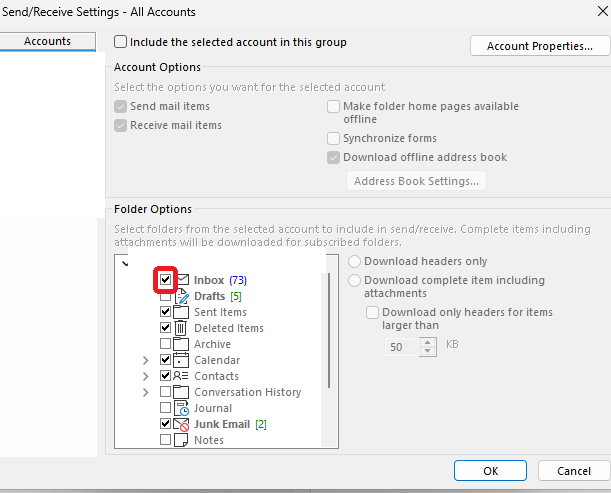
Task: Click the Calendar folder icon
Action: click(x=181, y=360)
